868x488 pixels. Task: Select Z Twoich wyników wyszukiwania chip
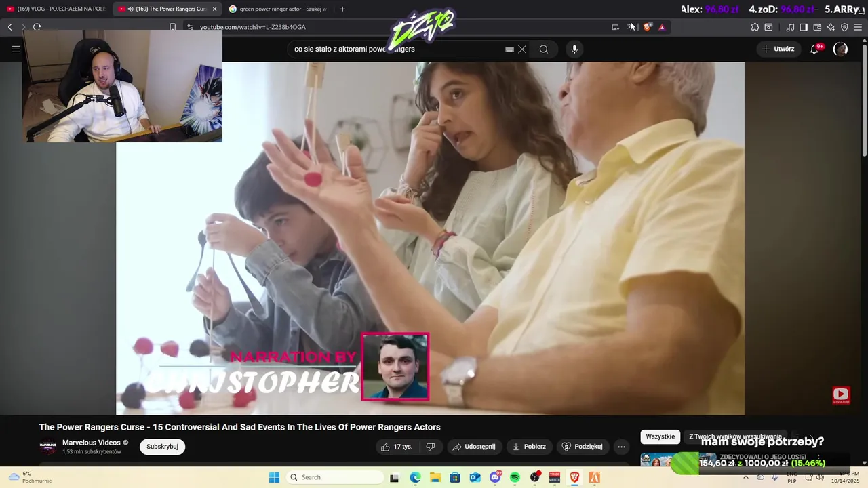736,436
